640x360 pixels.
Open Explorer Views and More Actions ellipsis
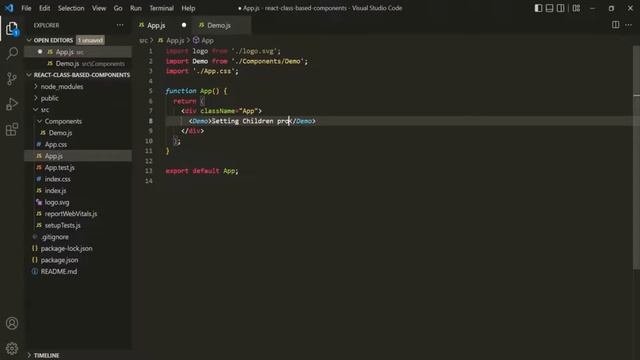tap(120, 25)
